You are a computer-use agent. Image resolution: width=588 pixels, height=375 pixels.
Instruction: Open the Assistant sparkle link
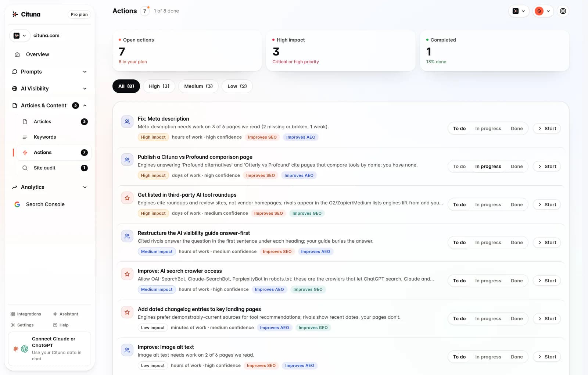coord(65,314)
